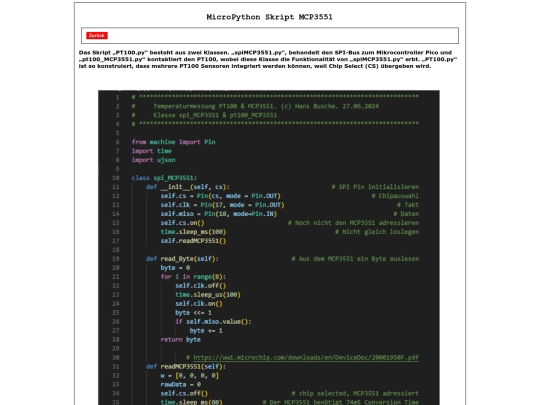
Task: Click comment '# chip selected, MCP3551 adressiert'
Action: tap(355, 393)
